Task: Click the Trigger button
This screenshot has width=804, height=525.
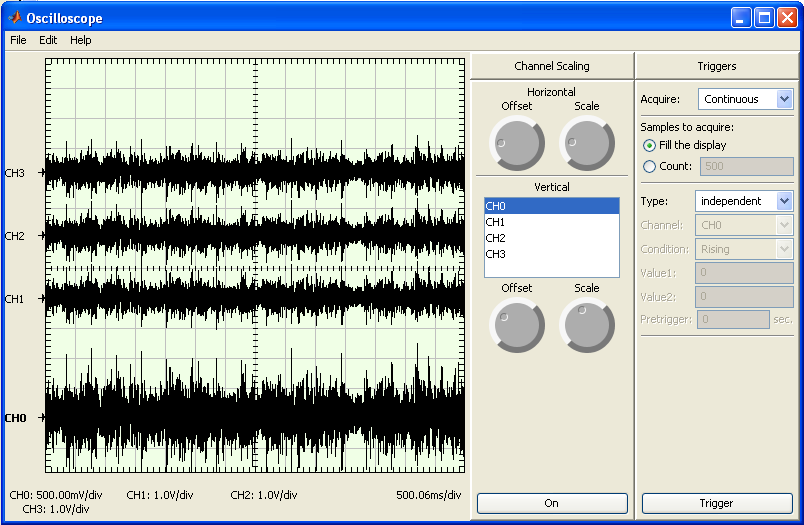Action: coord(717,503)
